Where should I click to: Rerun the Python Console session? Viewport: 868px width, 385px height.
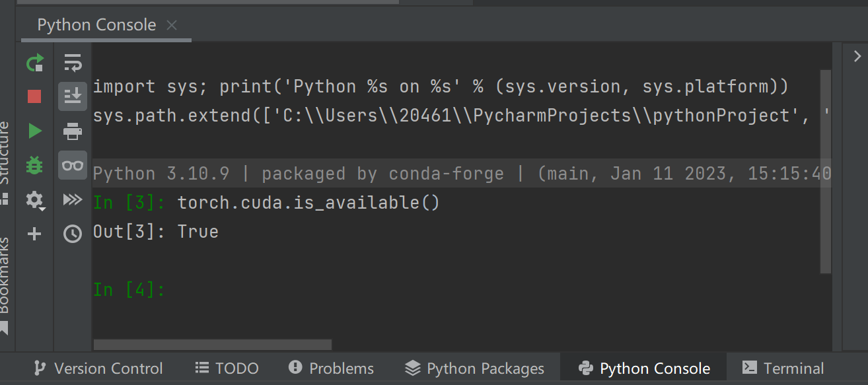click(34, 63)
